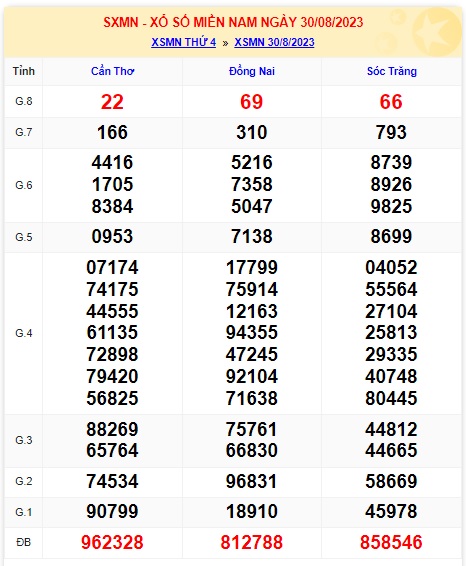Click Cần Thơ G.5 number 0953
Image resolution: width=466 pixels, height=566 pixels.
(112, 236)
